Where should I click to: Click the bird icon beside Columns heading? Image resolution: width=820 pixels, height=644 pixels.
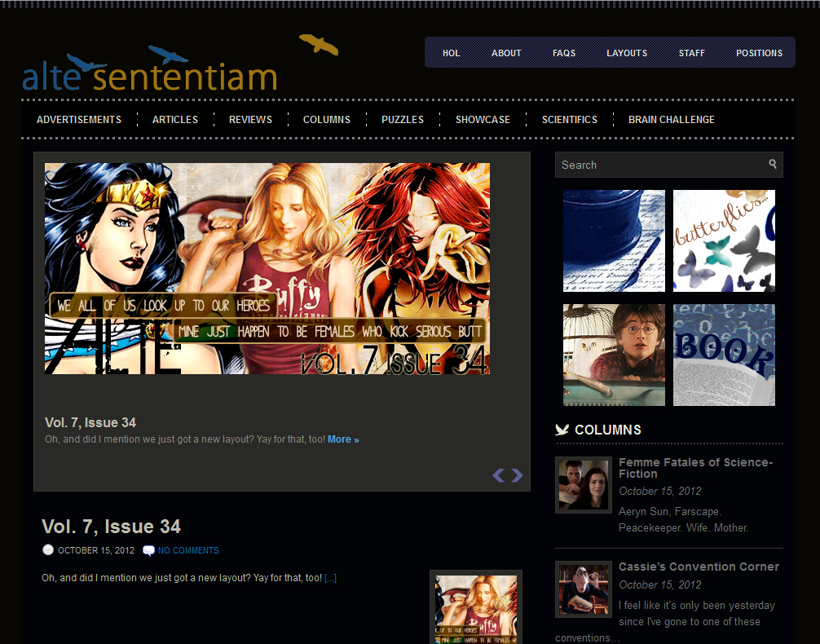(x=562, y=430)
